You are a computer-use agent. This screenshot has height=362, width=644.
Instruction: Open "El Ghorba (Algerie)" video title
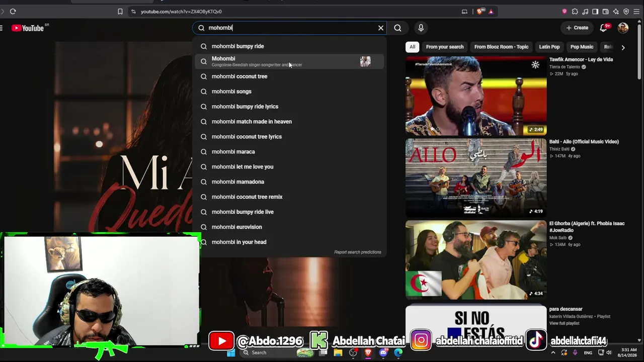(x=587, y=227)
